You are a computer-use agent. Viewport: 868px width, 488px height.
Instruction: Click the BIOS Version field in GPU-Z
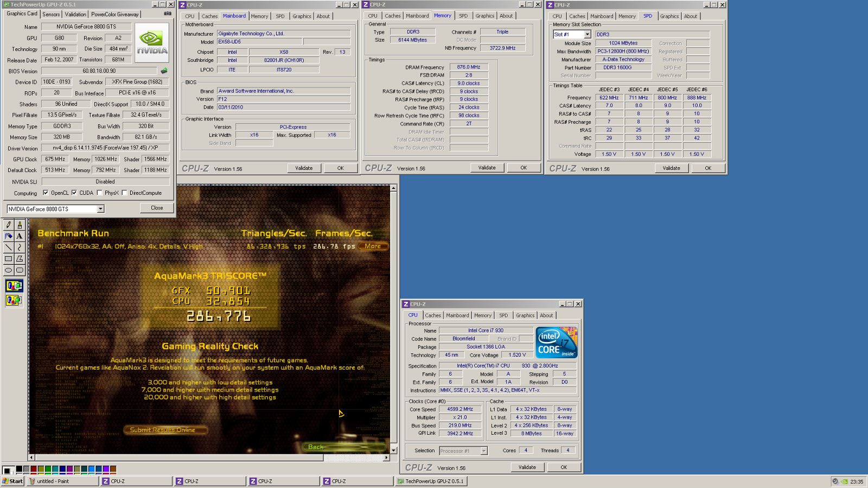click(x=99, y=71)
